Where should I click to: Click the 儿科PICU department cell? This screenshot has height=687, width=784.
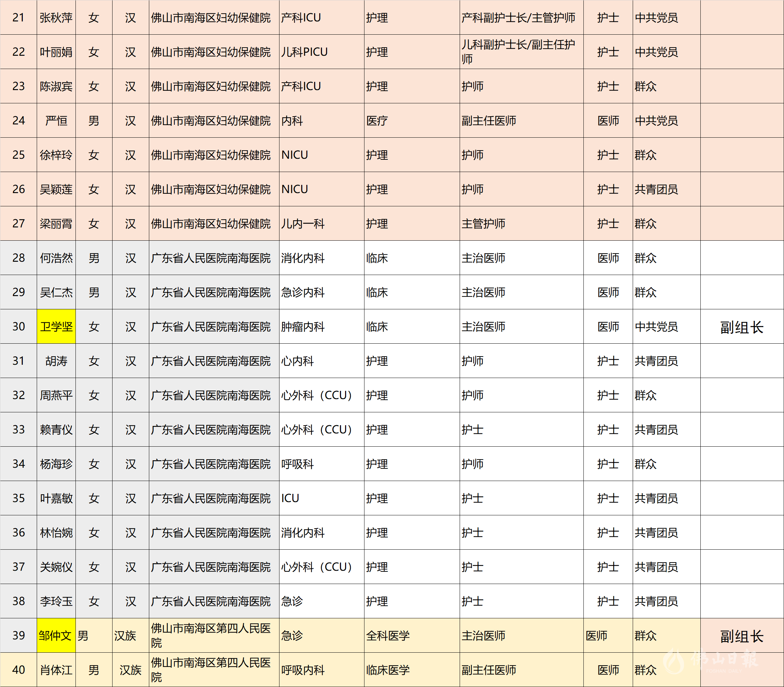(x=322, y=52)
